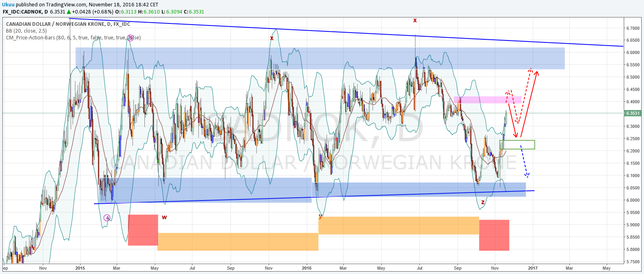The image size is (644, 274).
Task: Click the 6.2000 price axis label
Action: (x=633, y=151)
